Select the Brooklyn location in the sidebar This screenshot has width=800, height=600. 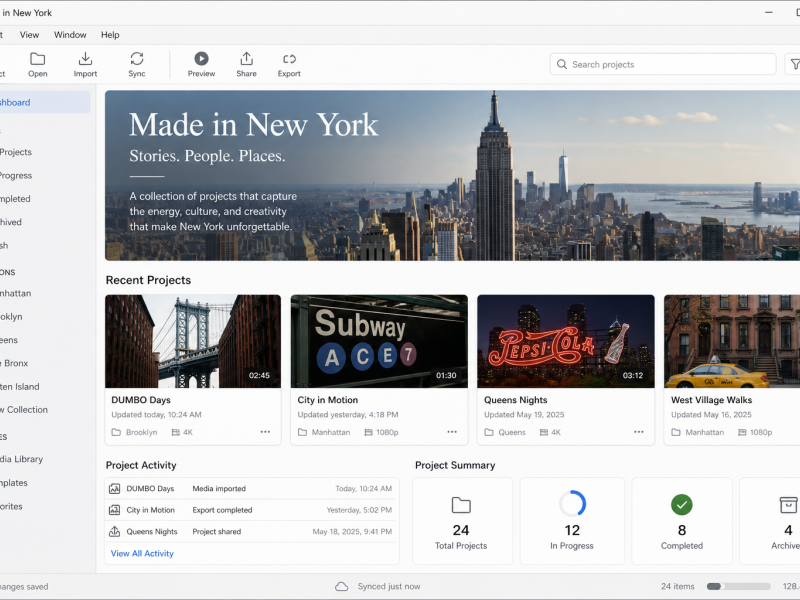[11, 317]
